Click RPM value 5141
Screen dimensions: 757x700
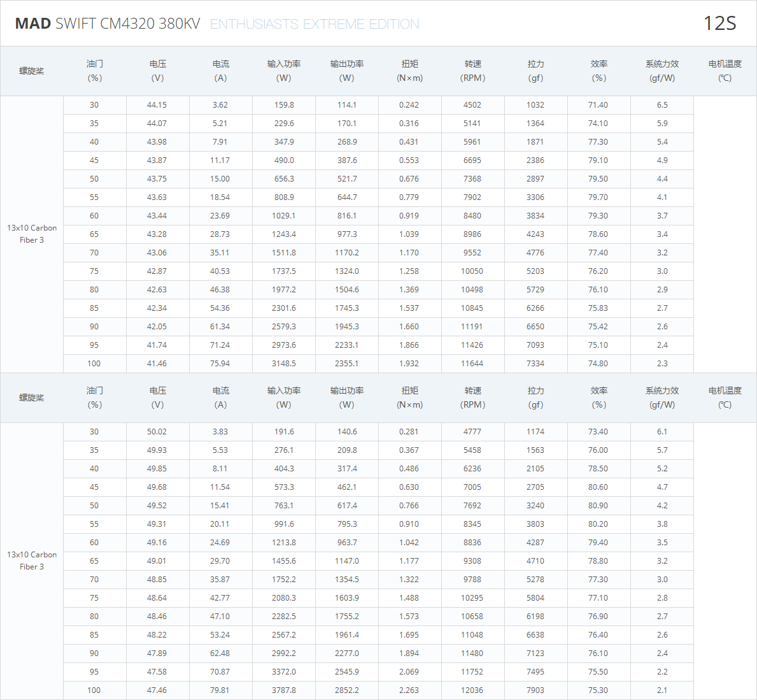[x=472, y=123]
